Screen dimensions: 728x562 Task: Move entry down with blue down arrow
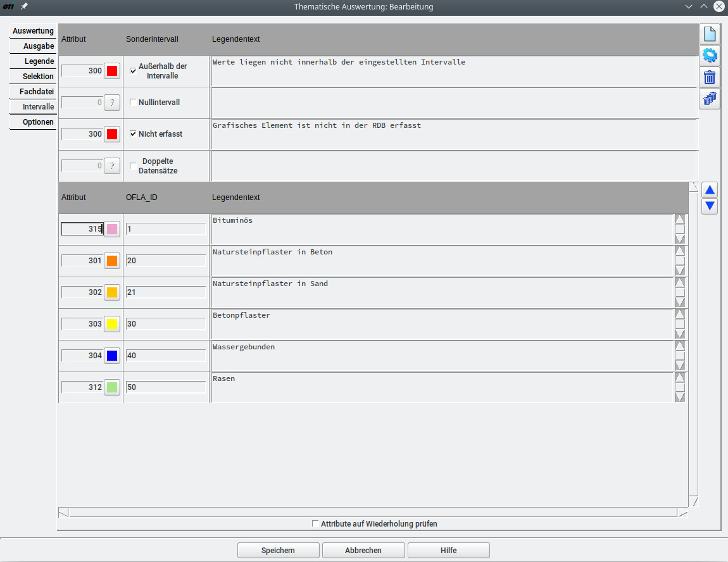(x=710, y=206)
